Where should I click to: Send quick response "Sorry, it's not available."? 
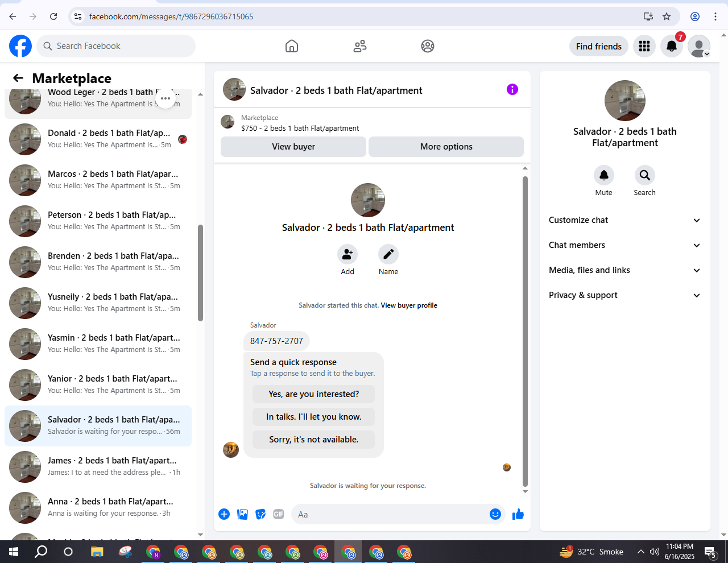coord(313,440)
